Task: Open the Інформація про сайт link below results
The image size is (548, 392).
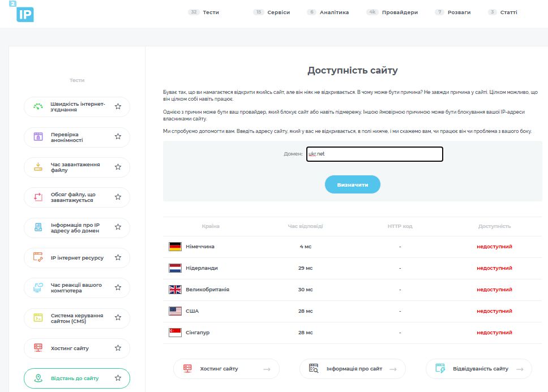Action: click(x=352, y=369)
